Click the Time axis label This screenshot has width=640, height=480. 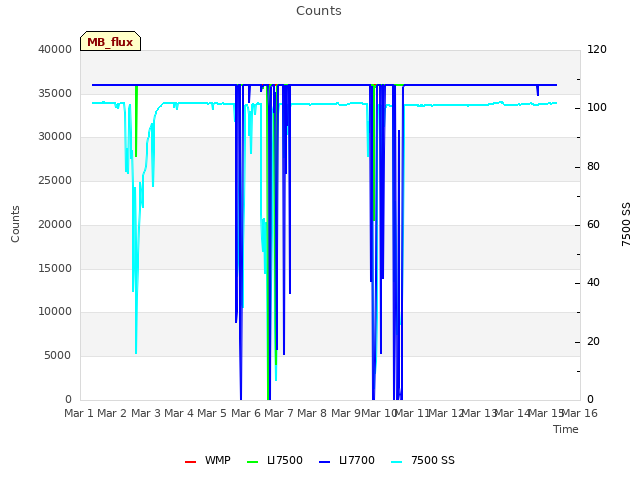point(566,429)
